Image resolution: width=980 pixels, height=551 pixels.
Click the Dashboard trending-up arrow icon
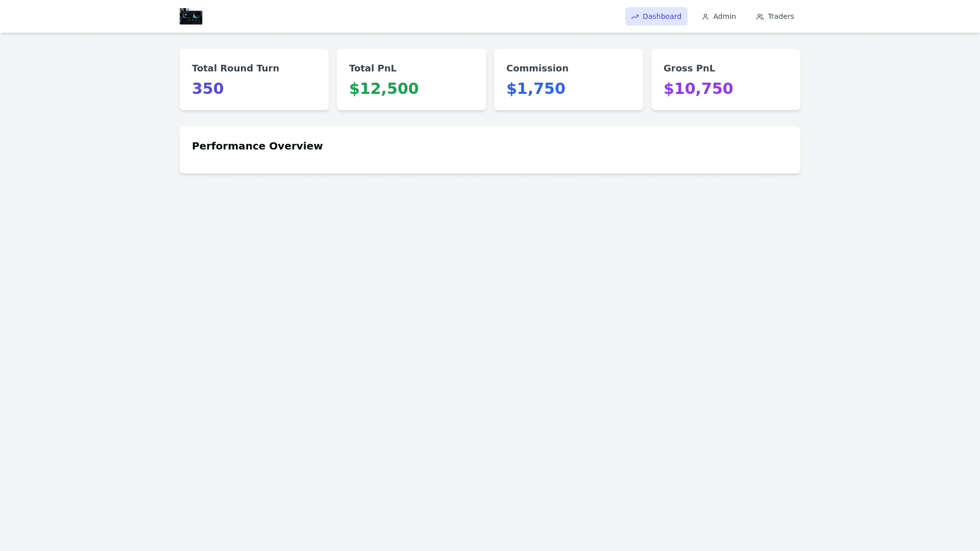click(x=635, y=17)
